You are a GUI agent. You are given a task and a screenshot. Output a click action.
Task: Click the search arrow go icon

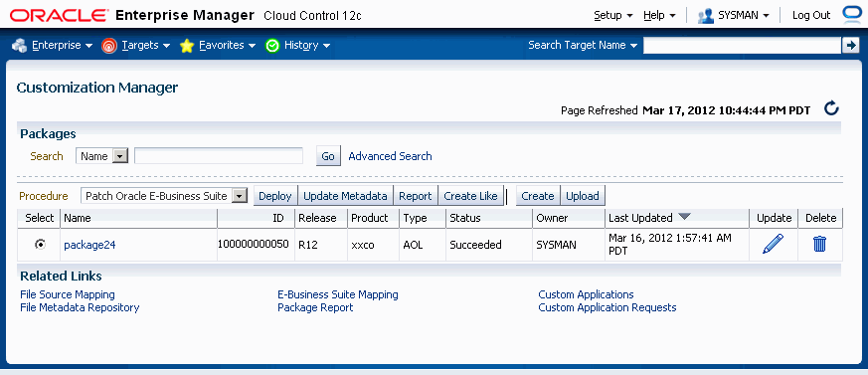pyautogui.click(x=850, y=46)
